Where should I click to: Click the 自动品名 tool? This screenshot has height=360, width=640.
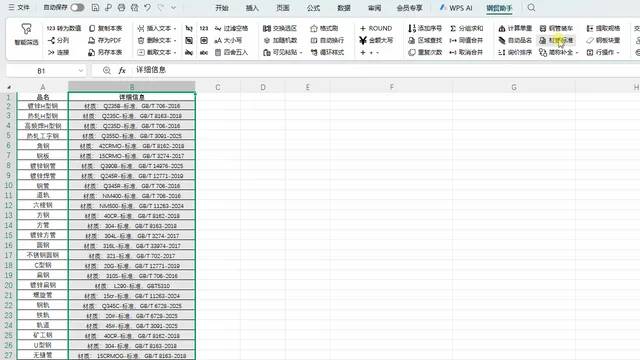pos(515,40)
